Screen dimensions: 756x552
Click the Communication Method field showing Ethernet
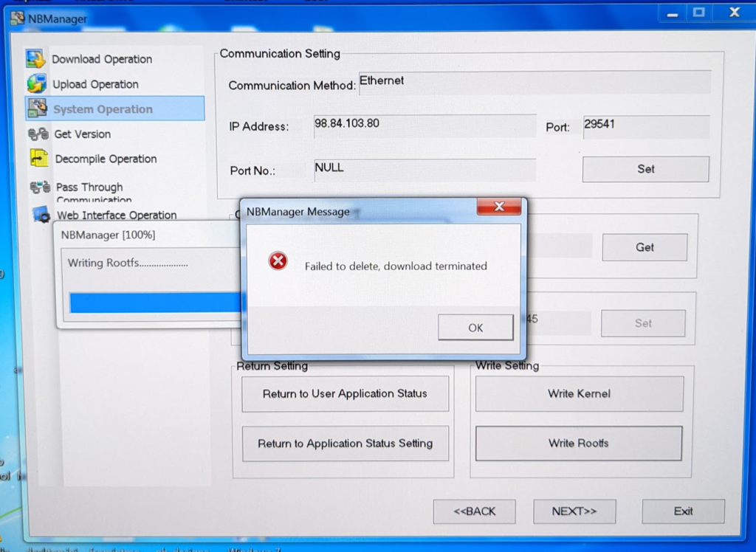point(535,83)
